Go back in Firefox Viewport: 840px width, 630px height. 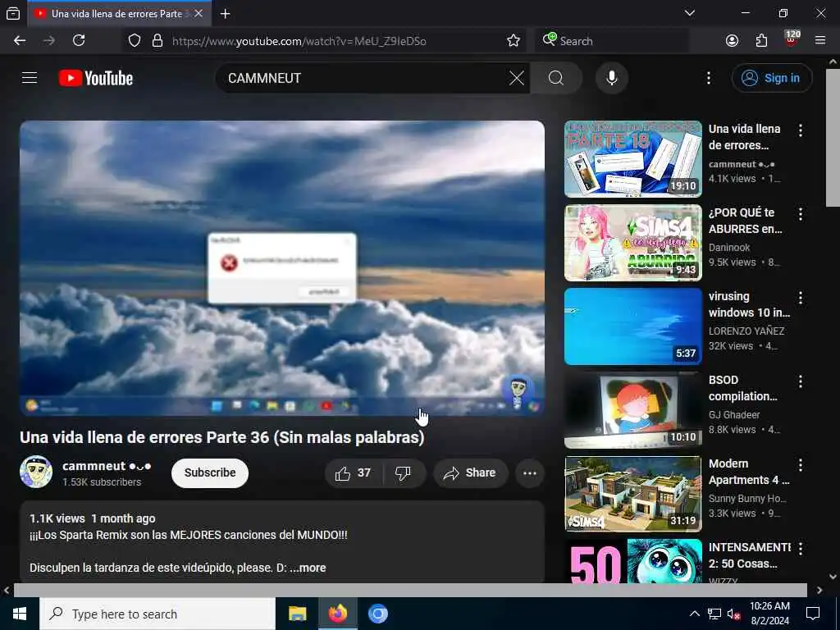[x=20, y=41]
